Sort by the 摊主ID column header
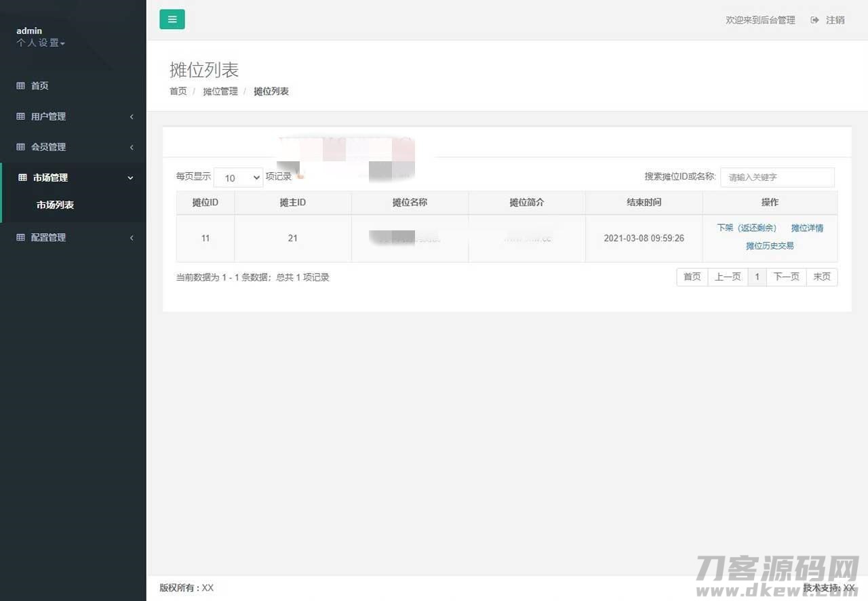Viewport: 868px width, 601px height. coord(293,203)
